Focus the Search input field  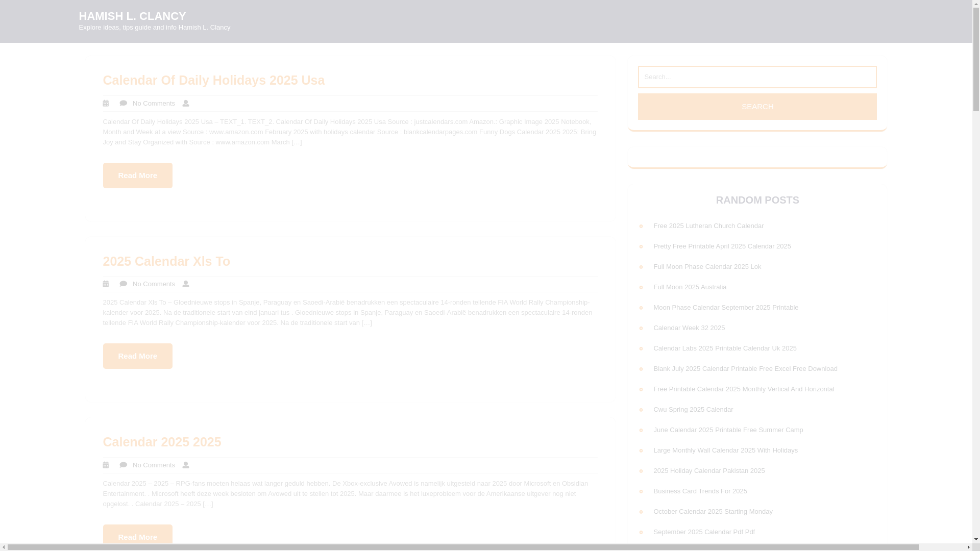pos(757,77)
